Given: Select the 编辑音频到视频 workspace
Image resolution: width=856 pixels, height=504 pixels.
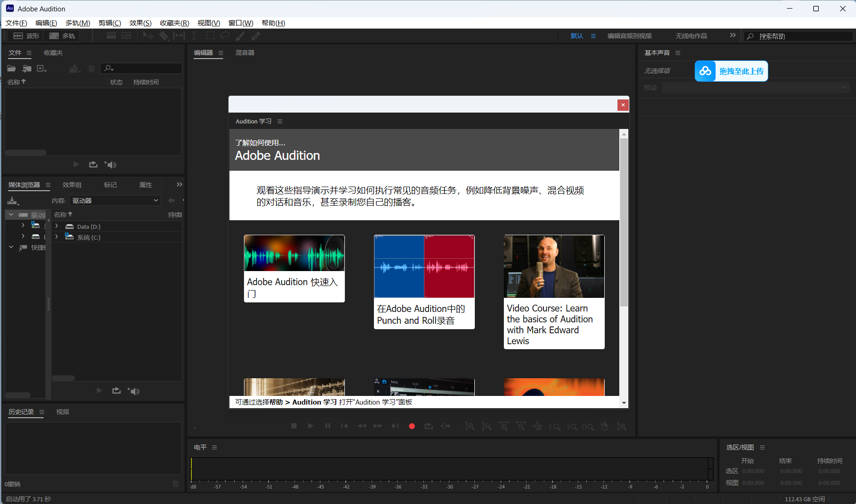Looking at the screenshot, I should point(630,36).
